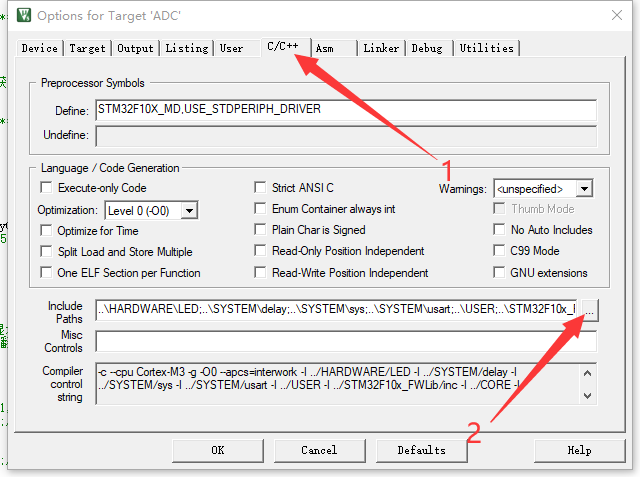Open the Optimization level dropdown arrow
Viewport: 640px width, 477px height.
(x=189, y=211)
